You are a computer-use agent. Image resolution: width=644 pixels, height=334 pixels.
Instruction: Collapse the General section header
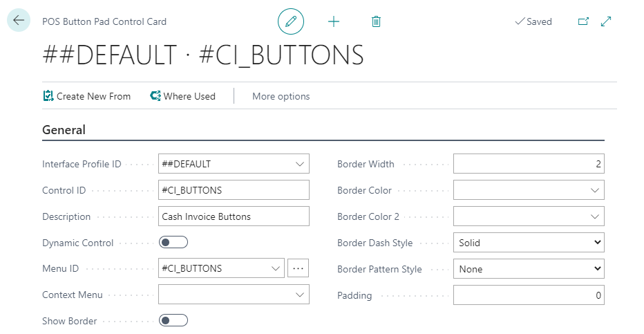pos(64,130)
